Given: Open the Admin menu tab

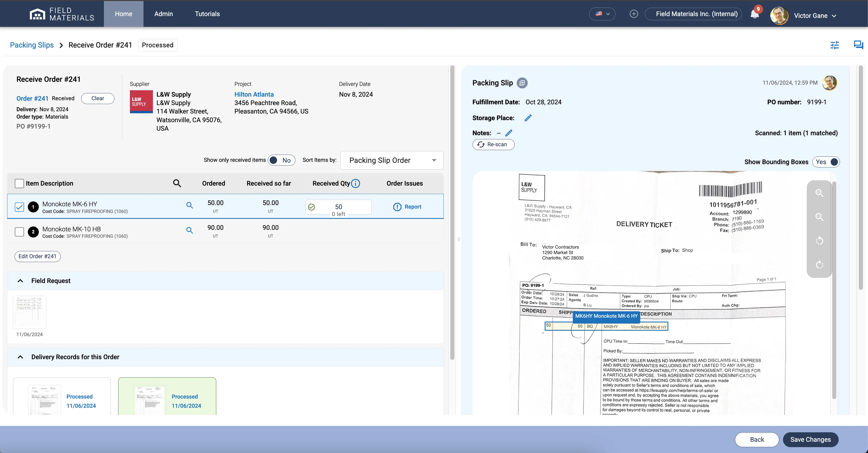Looking at the screenshot, I should click(163, 14).
